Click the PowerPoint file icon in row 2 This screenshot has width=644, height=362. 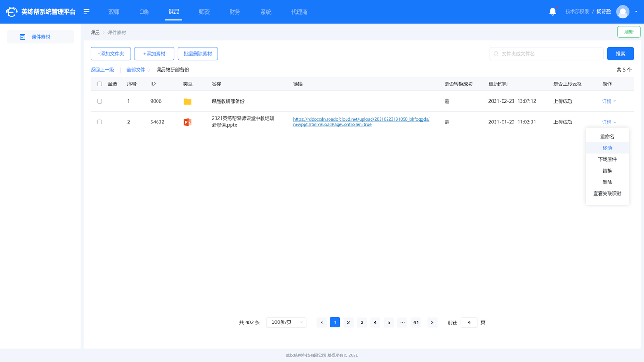(188, 122)
